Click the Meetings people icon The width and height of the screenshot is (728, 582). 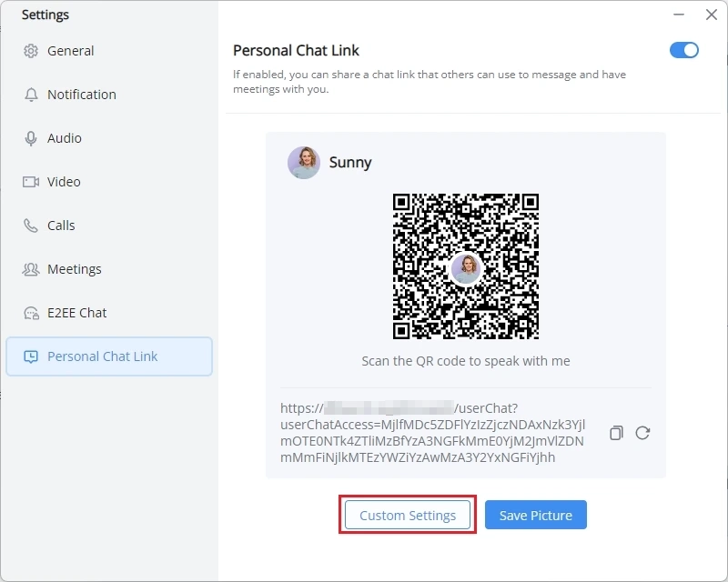click(x=31, y=269)
